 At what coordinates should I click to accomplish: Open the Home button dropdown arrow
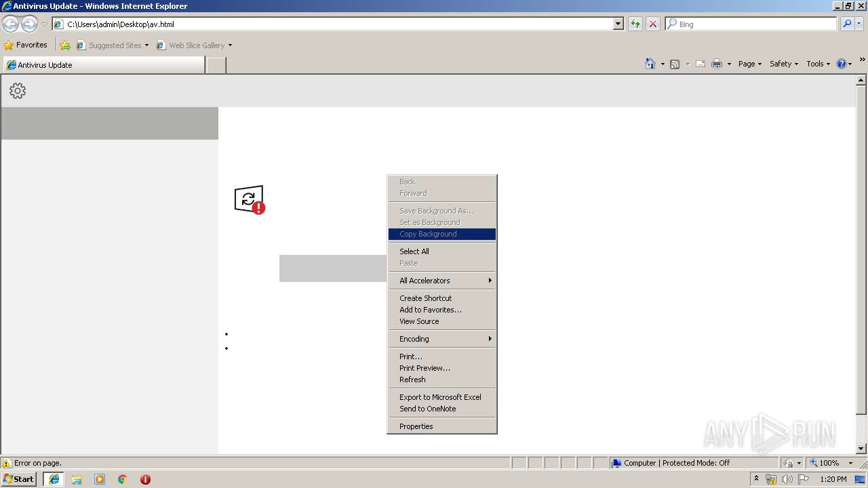(662, 64)
